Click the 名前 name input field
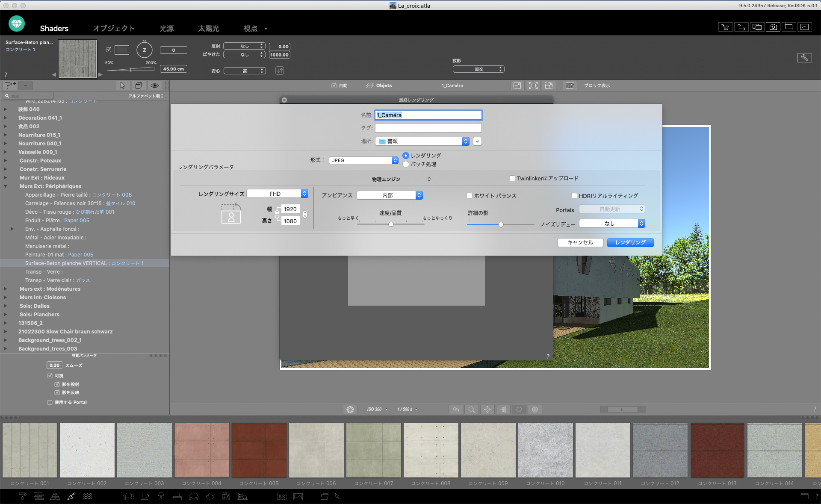Image resolution: width=821 pixels, height=504 pixels. (428, 115)
